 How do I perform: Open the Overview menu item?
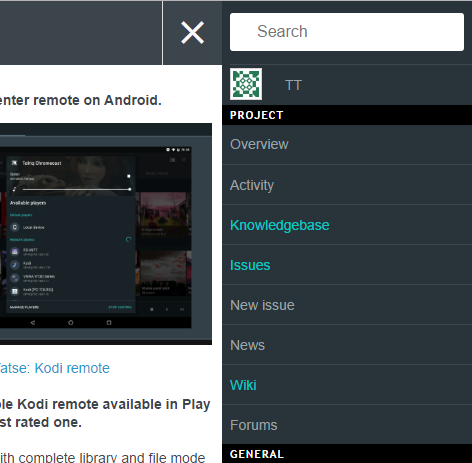[347, 144]
